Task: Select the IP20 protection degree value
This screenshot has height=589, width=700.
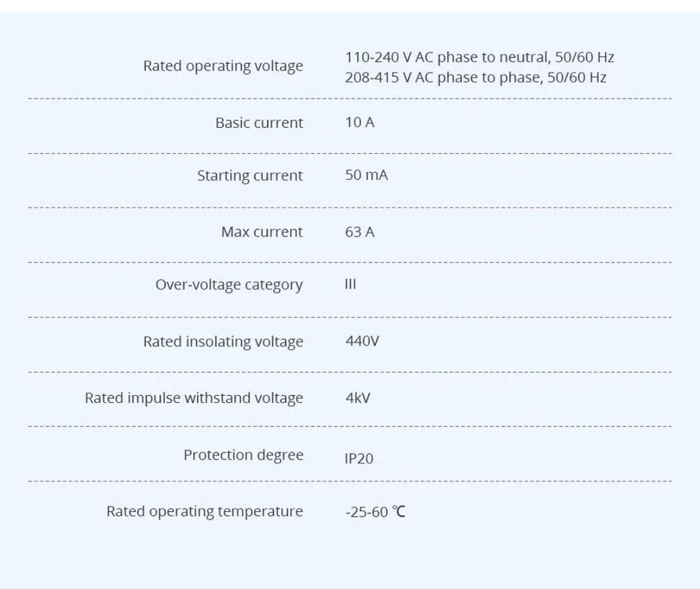Action: click(359, 458)
